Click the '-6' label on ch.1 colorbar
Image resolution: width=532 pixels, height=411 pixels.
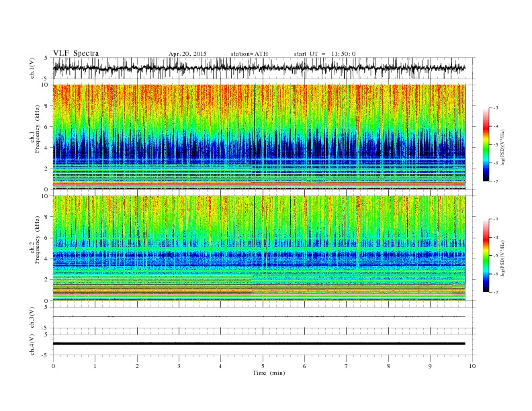click(495, 163)
